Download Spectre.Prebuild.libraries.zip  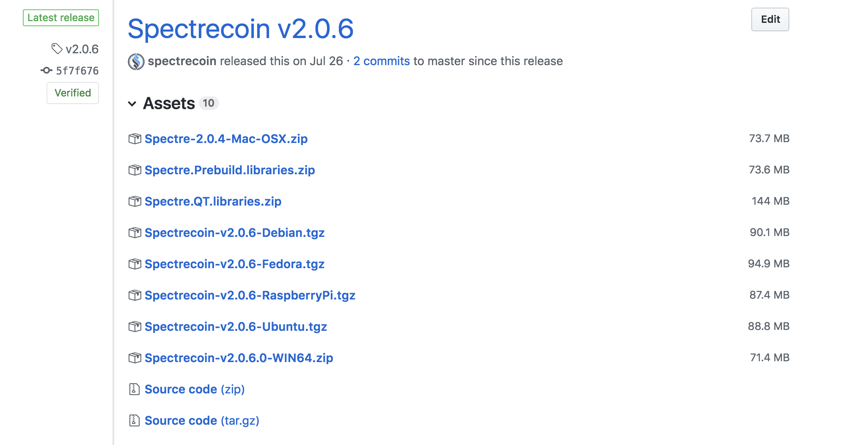pyautogui.click(x=230, y=170)
